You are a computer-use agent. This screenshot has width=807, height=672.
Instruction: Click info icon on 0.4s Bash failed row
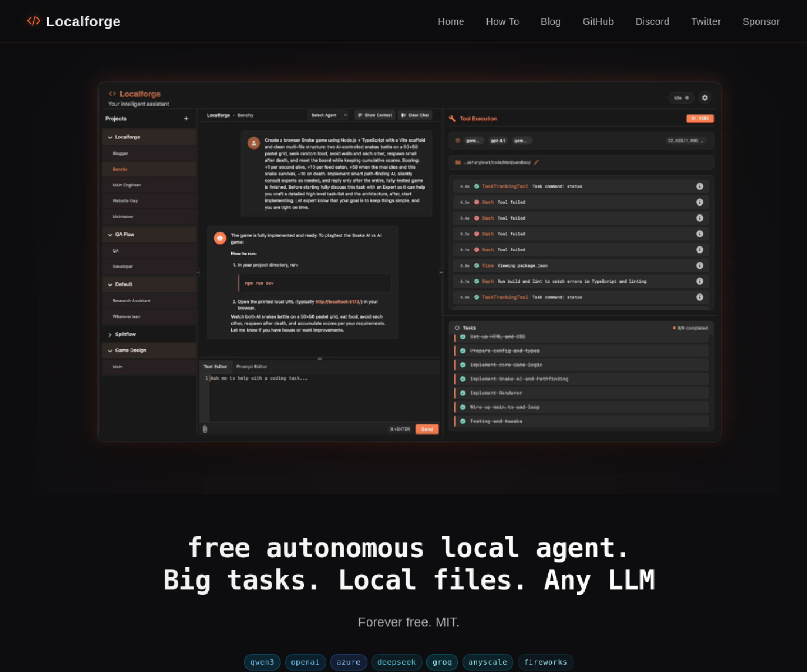pos(699,218)
